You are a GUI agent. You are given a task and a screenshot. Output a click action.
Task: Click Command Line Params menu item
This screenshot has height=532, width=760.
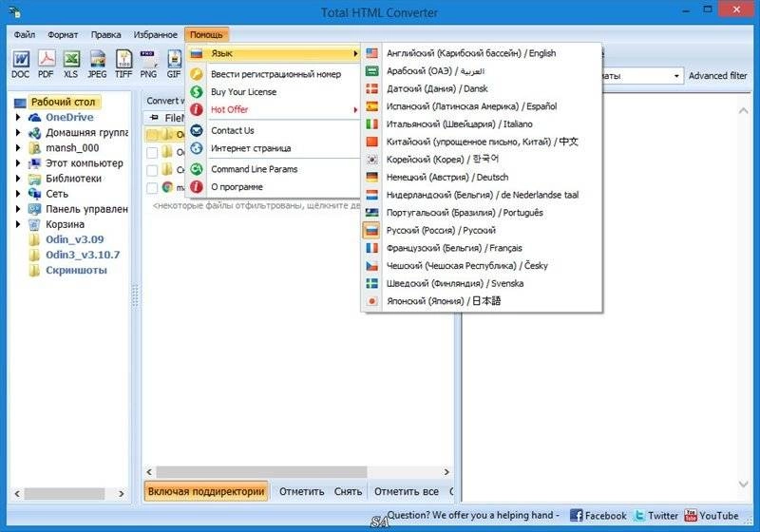coord(274,169)
